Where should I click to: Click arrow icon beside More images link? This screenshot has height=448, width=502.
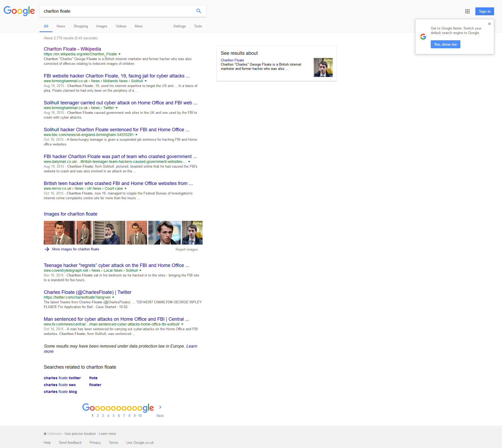tap(47, 249)
